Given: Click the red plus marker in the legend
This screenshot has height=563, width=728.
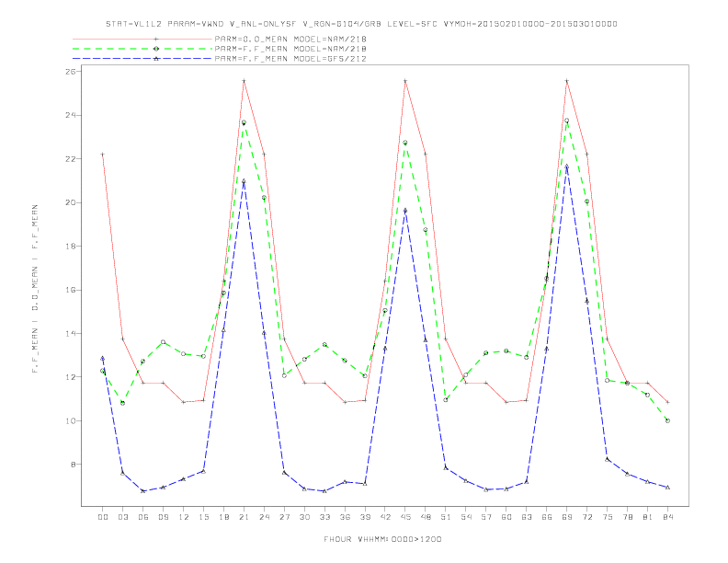Looking at the screenshot, I should (156, 39).
